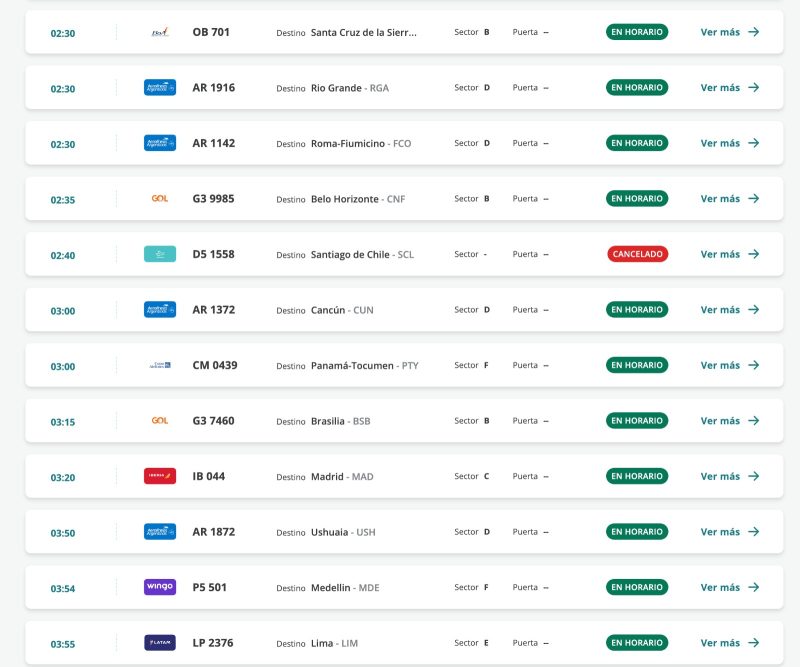Image resolution: width=800 pixels, height=667 pixels.
Task: Click EN HORARIO badge for Madrid flight
Action: point(637,476)
